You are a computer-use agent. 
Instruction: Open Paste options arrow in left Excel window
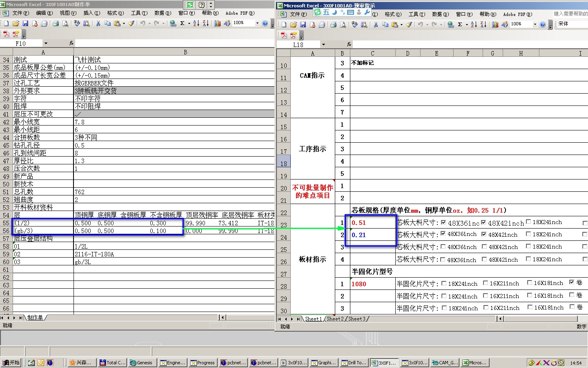click(124, 23)
